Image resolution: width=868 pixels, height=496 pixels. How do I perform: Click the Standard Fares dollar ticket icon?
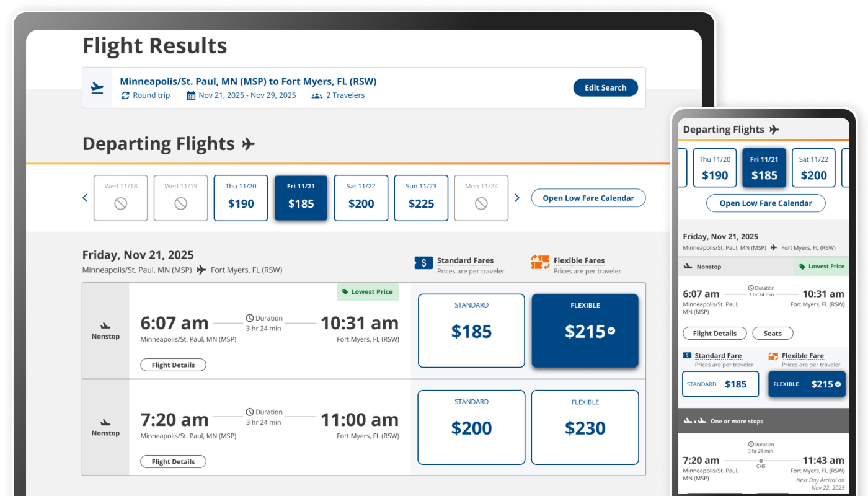pyautogui.click(x=423, y=263)
